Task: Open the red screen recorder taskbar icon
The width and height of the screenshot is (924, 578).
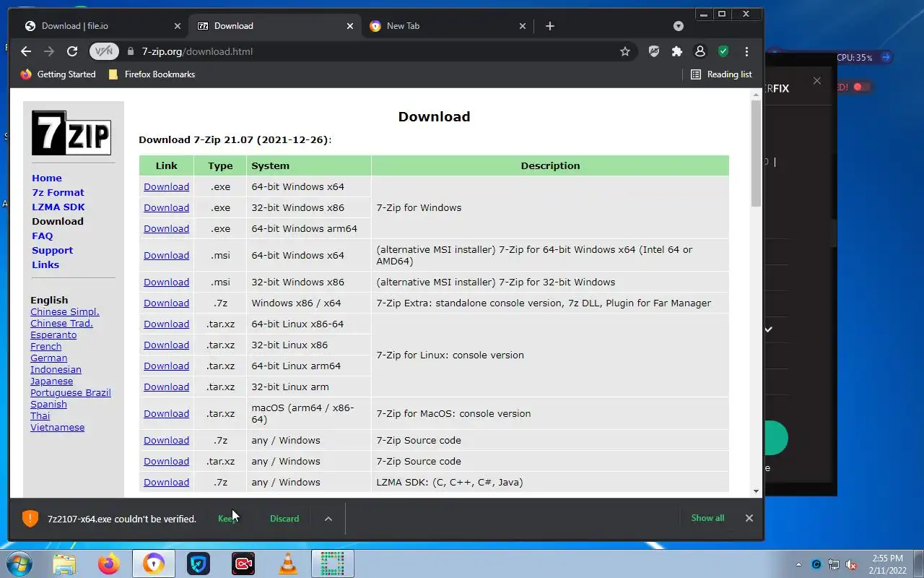Action: click(x=243, y=564)
